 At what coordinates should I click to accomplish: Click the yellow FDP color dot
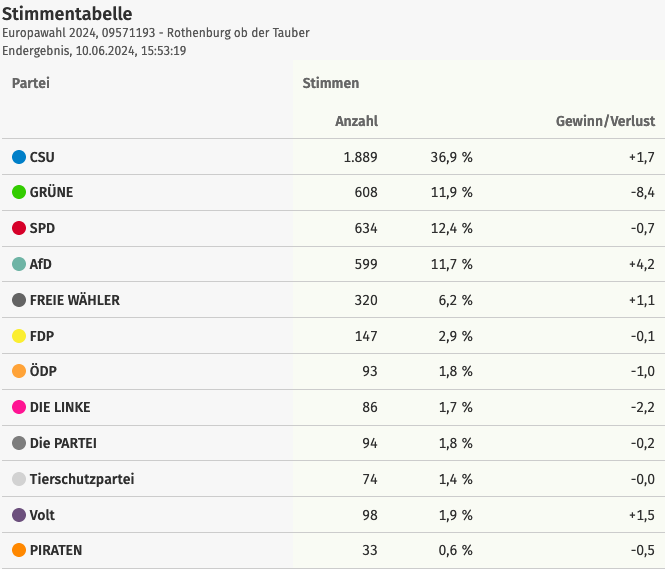tap(18, 336)
